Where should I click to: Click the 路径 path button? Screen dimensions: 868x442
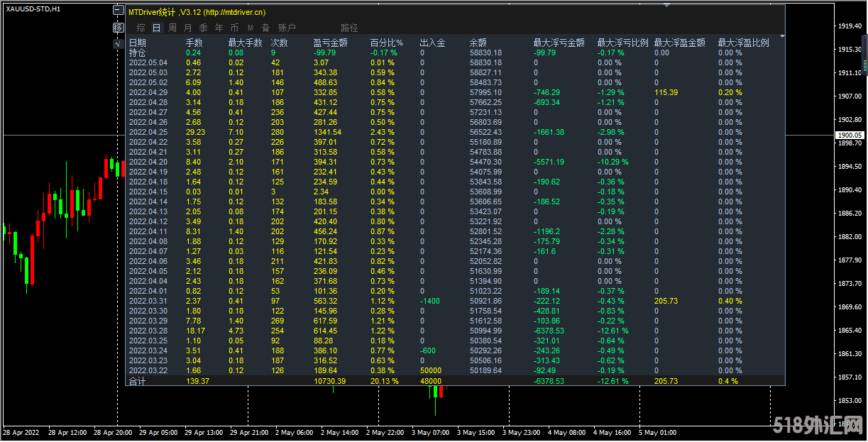(349, 28)
